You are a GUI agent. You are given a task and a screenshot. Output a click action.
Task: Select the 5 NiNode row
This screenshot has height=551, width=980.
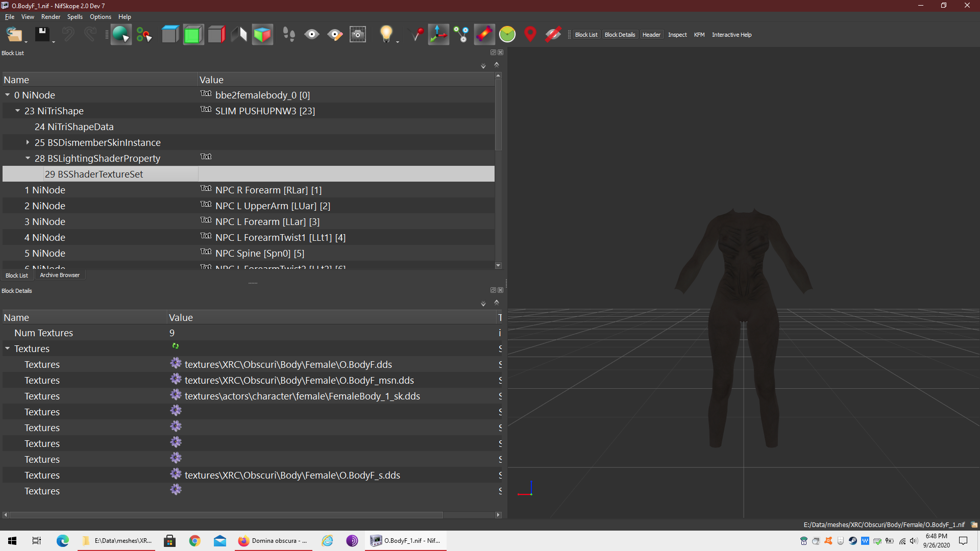[248, 253]
